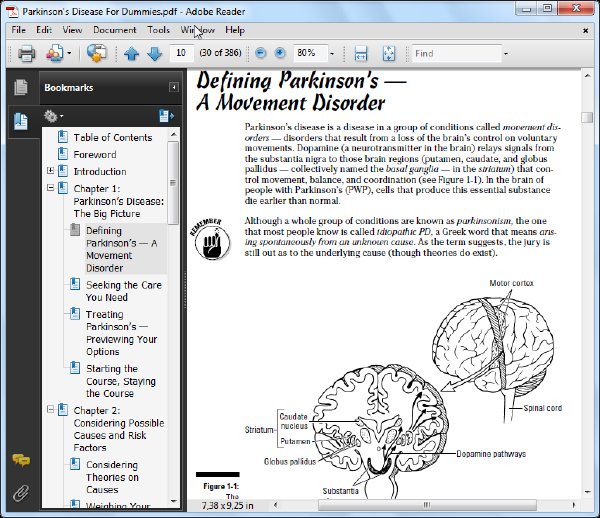Open the Pages thumbnails panel icon
The height and width of the screenshot is (518, 600).
pyautogui.click(x=21, y=87)
